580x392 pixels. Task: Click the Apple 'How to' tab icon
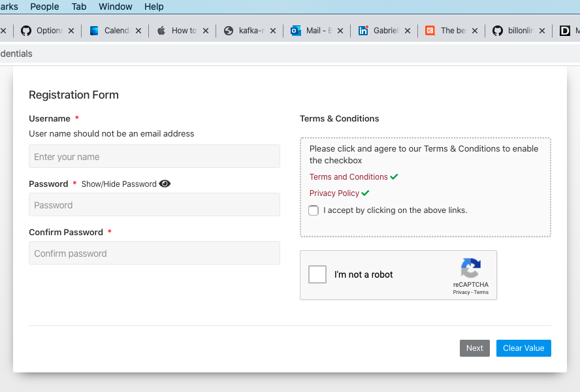pyautogui.click(x=161, y=31)
